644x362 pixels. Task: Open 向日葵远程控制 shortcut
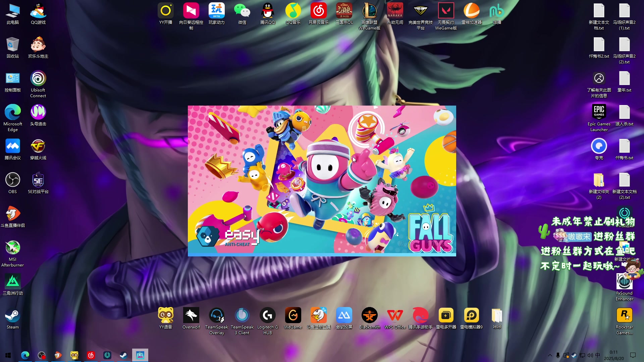[x=191, y=17]
